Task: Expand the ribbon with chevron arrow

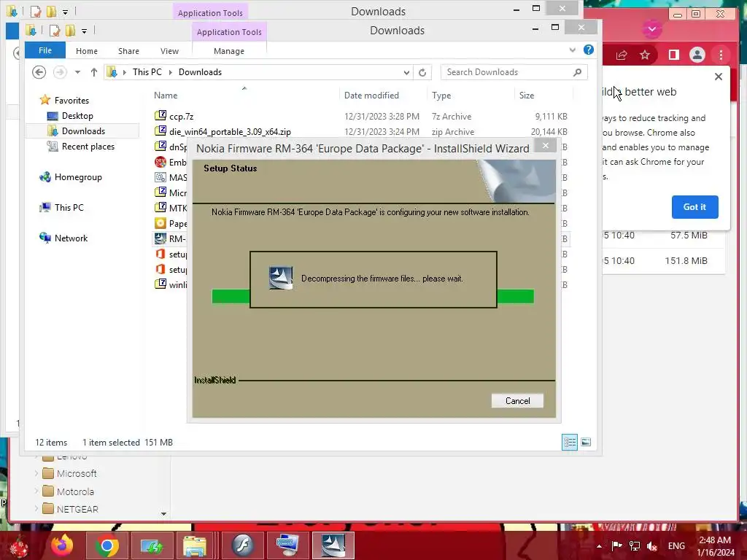Action: [573, 50]
